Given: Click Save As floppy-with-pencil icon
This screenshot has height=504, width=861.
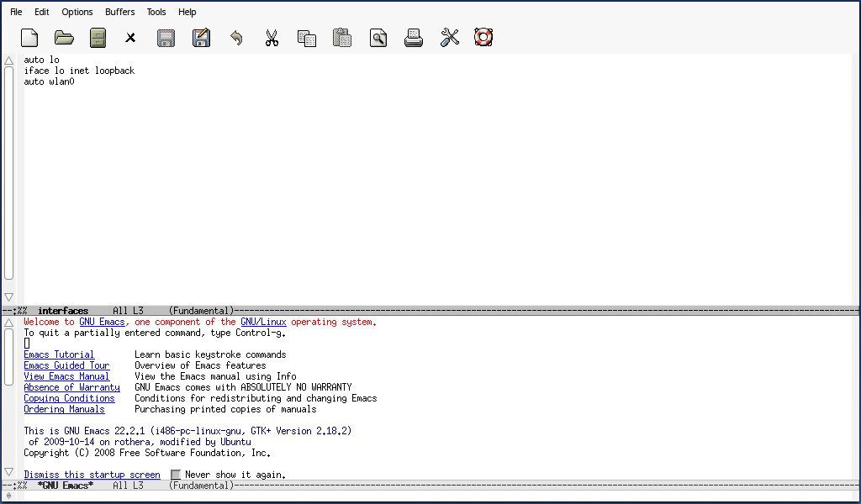Looking at the screenshot, I should click(201, 38).
